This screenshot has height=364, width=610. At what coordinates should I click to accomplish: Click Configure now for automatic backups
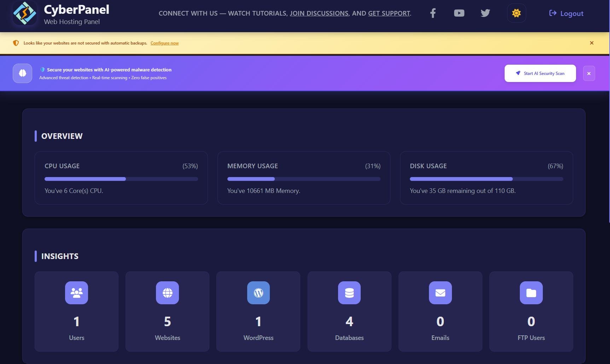point(164,43)
